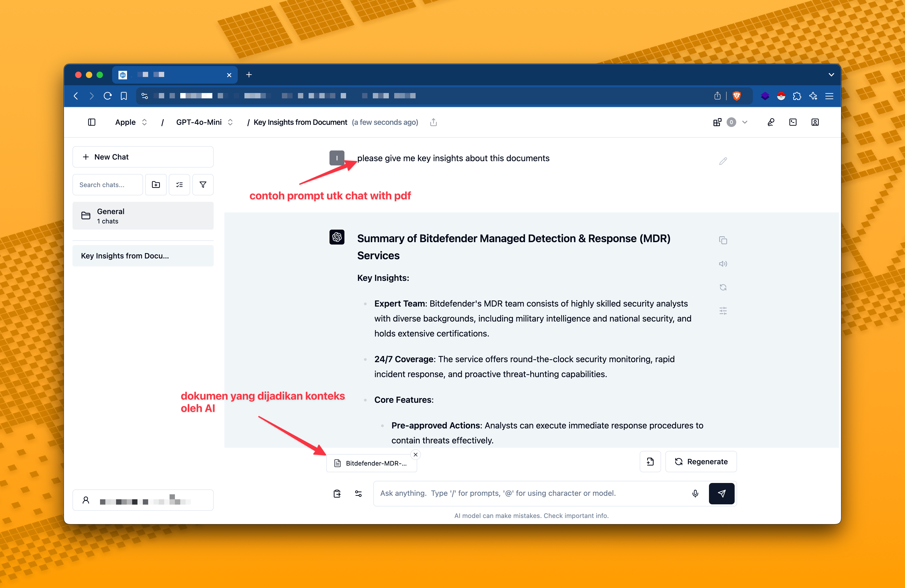The width and height of the screenshot is (905, 588).
Task: Open the purple extension icon
Action: coord(765,96)
